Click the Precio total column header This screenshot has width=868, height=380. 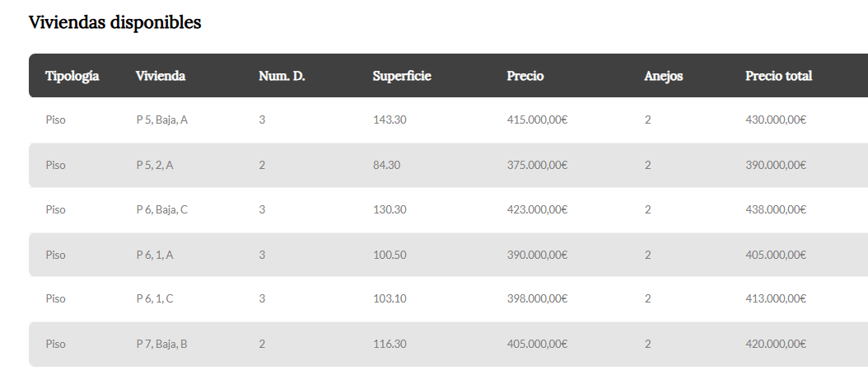778,76
